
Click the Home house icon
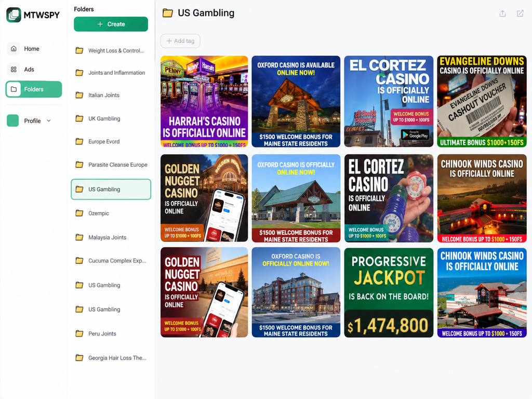(14, 48)
